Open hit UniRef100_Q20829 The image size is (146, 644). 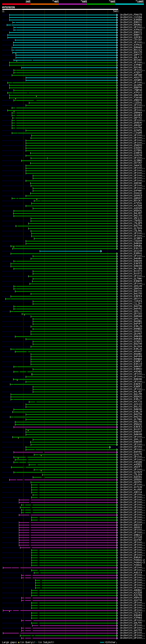coord(131,472)
